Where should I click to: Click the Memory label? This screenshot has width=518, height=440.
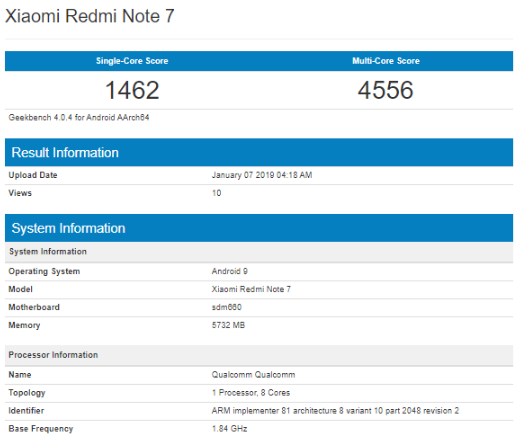pyautogui.click(x=24, y=325)
